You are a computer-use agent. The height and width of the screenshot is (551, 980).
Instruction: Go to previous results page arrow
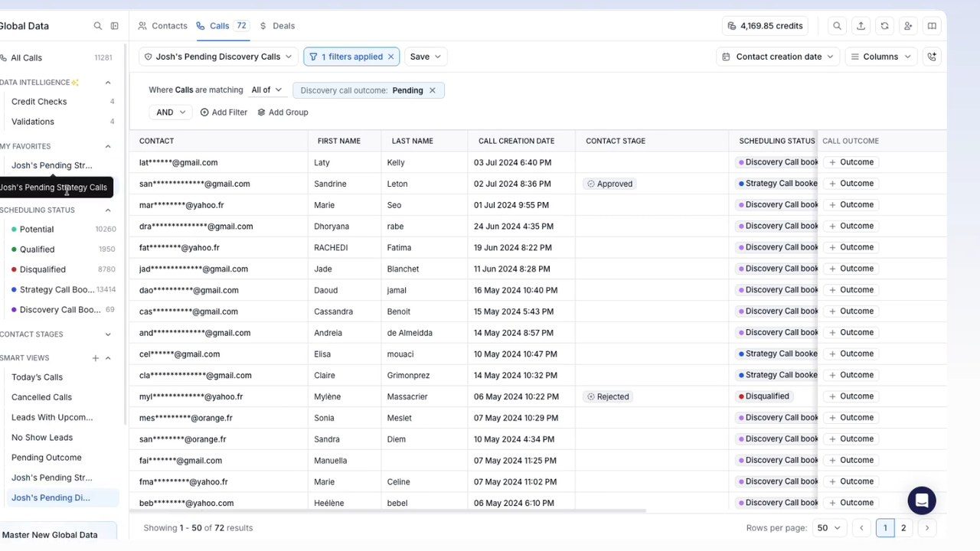tap(862, 528)
